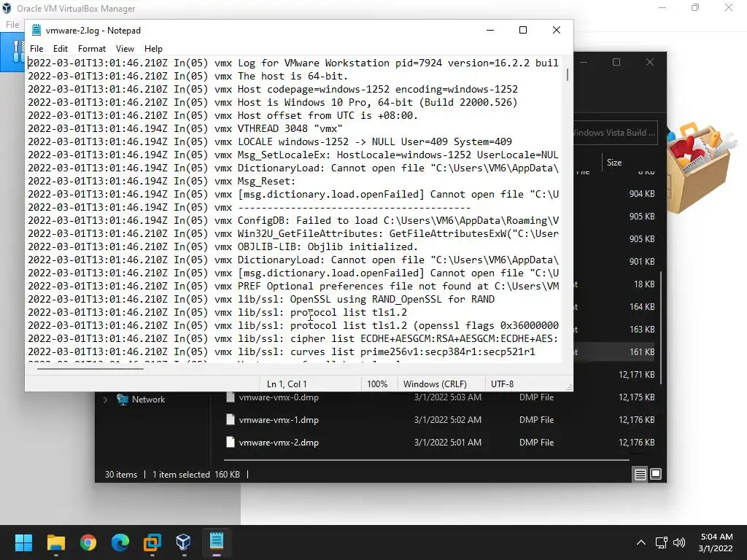
Task: Restore down the VirtualBox Manager window
Action: click(x=695, y=8)
